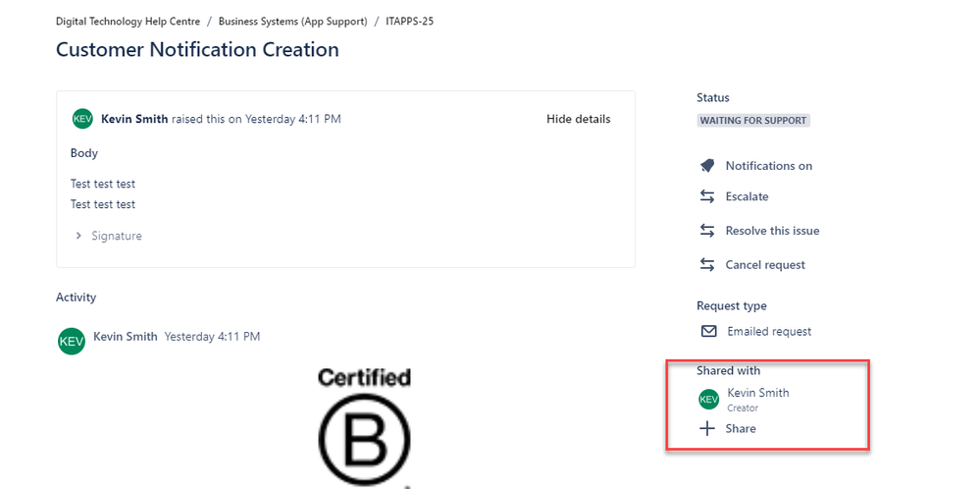Screen dimensions: 980x489
Task: Click the ITAPPS-25 breadcrumb text
Action: (409, 22)
